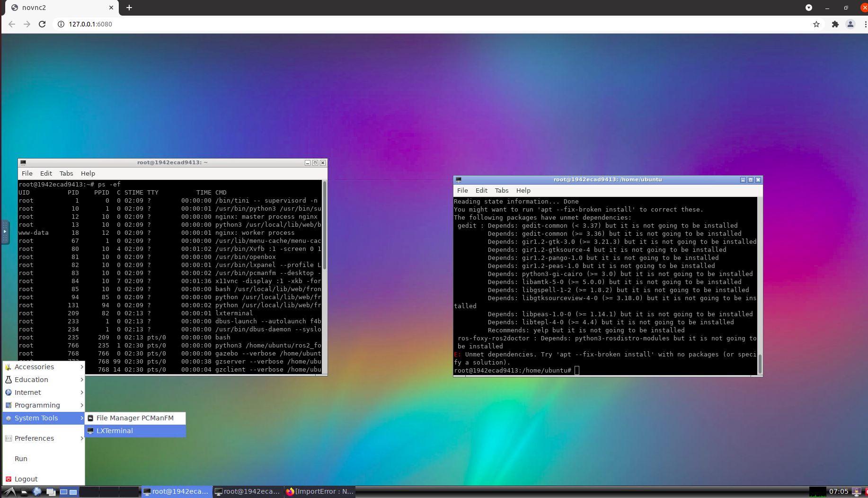Screen dimensions: 868x498
Task: Choose Run from the start menu
Action: [44, 459]
